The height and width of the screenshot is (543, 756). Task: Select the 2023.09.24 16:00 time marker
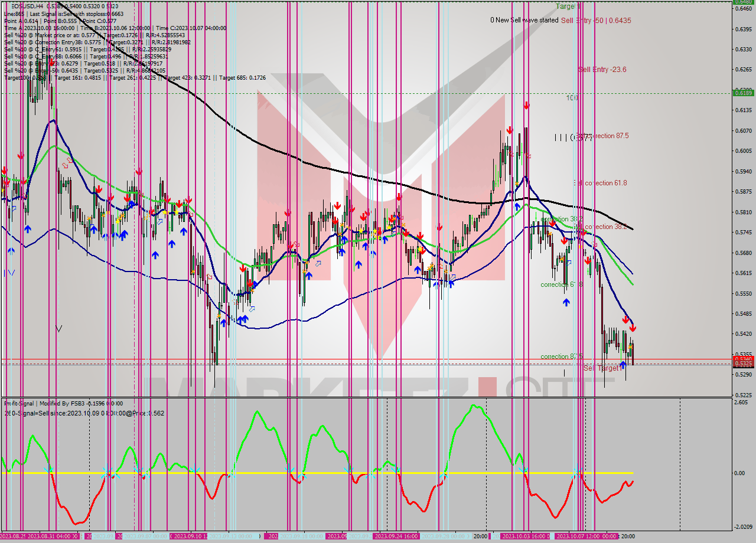pos(396,537)
